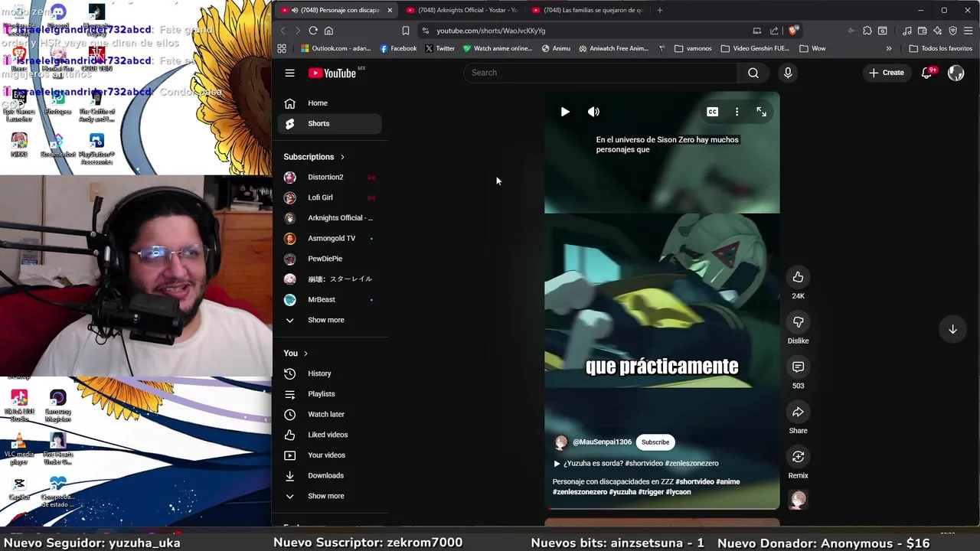Open Your videos
The height and width of the screenshot is (551, 980).
(331, 455)
